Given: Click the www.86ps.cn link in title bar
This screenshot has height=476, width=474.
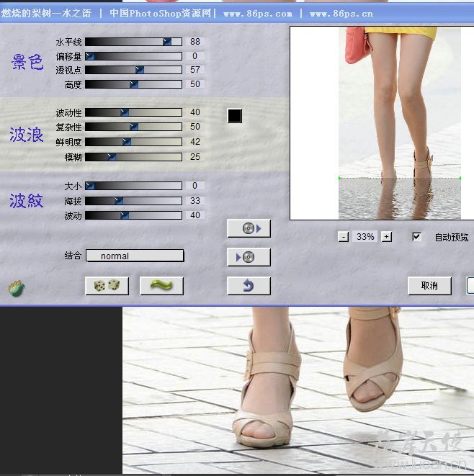Looking at the screenshot, I should coord(341,14).
